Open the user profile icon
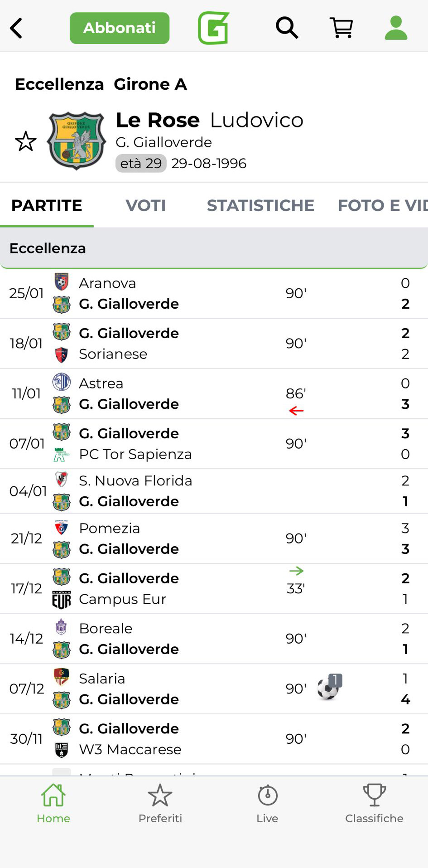Image resolution: width=428 pixels, height=868 pixels. tap(396, 28)
